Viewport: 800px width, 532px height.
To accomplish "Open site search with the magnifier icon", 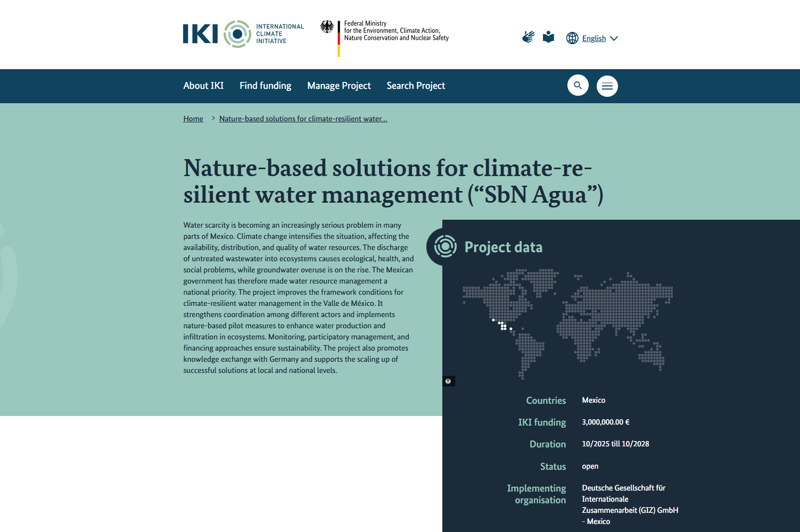I will click(578, 86).
